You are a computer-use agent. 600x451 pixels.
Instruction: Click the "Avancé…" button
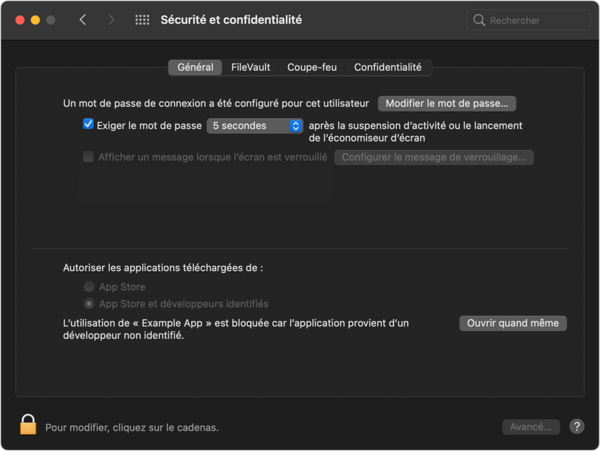(x=531, y=427)
